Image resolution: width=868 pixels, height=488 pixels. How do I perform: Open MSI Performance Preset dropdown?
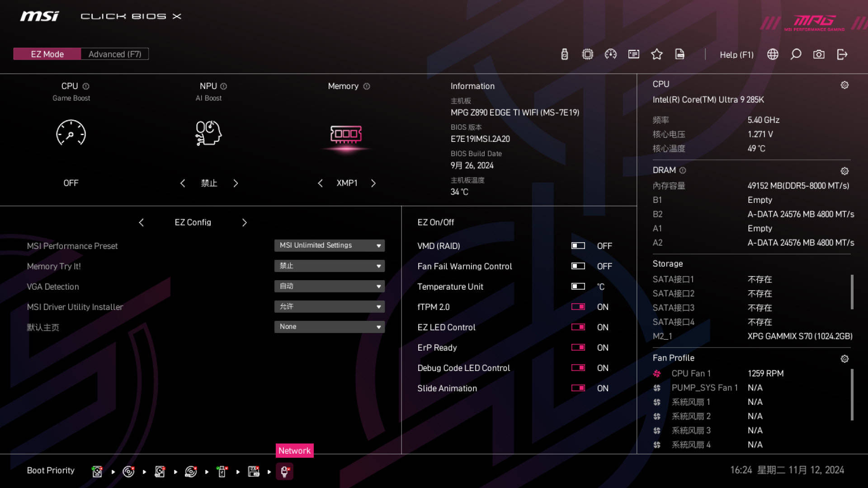click(329, 245)
